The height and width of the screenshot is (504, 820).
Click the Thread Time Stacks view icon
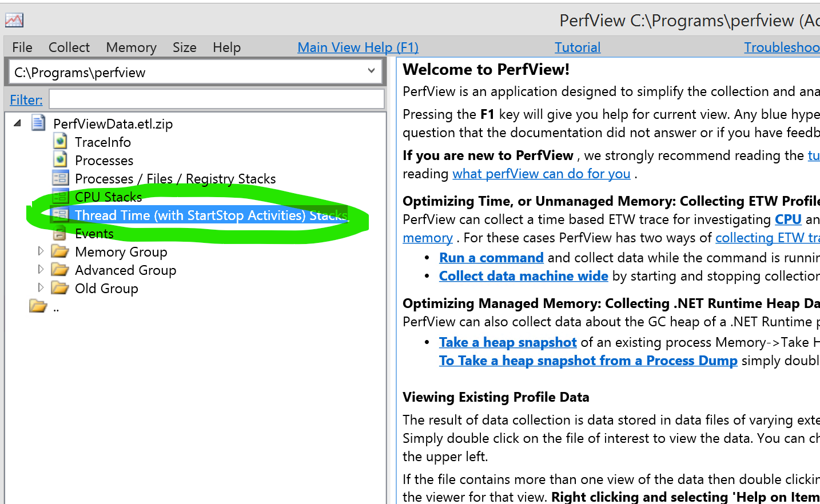[60, 214]
